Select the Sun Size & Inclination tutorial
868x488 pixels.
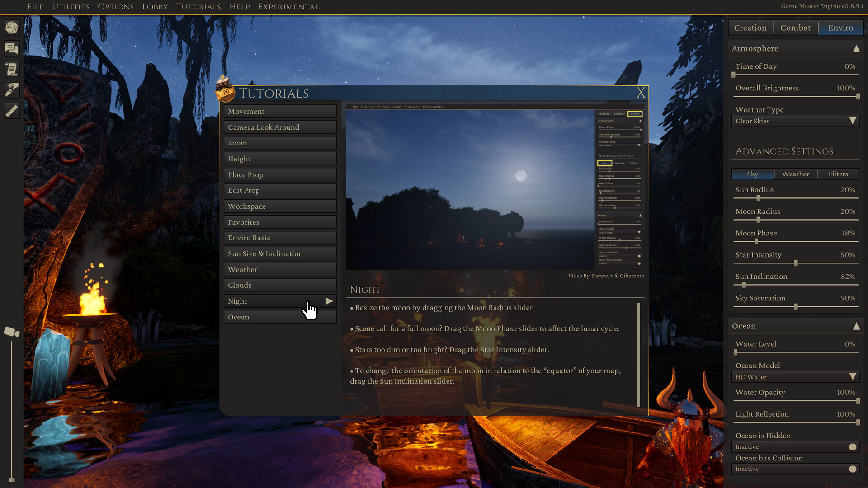pos(280,253)
